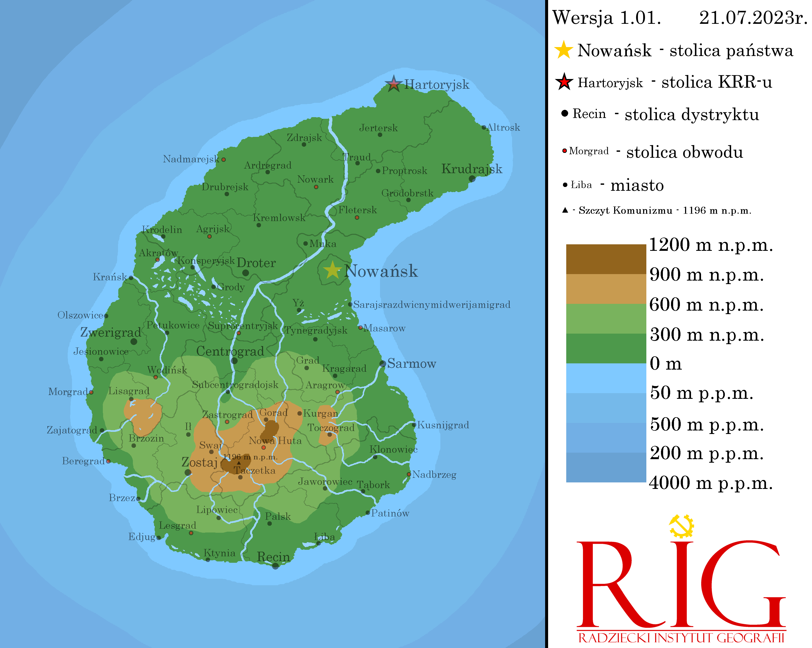Click the red star legend symbol for stolica KRR-u
812x648 pixels.
(564, 82)
